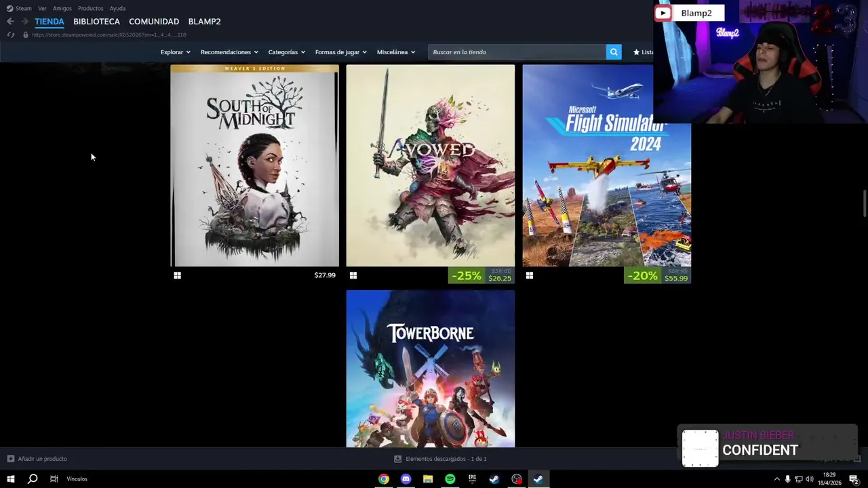Expand the Explorar dropdown
This screenshot has width=868, height=488.
[175, 52]
